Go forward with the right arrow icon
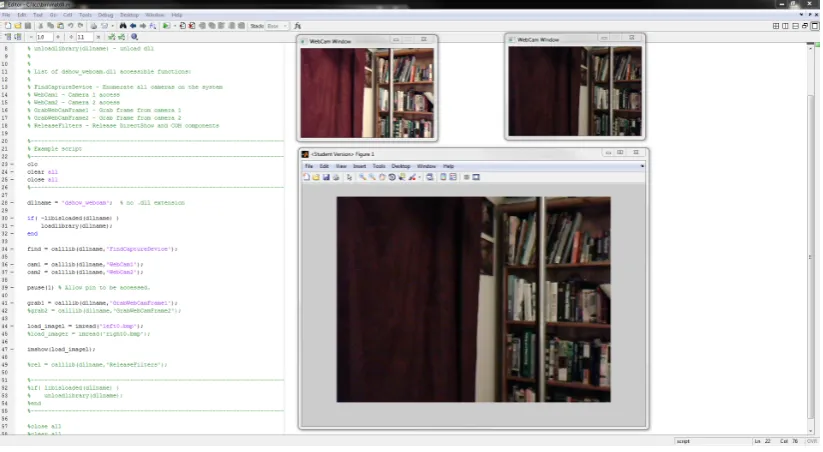The height and width of the screenshot is (452, 823). pyautogui.click(x=143, y=26)
